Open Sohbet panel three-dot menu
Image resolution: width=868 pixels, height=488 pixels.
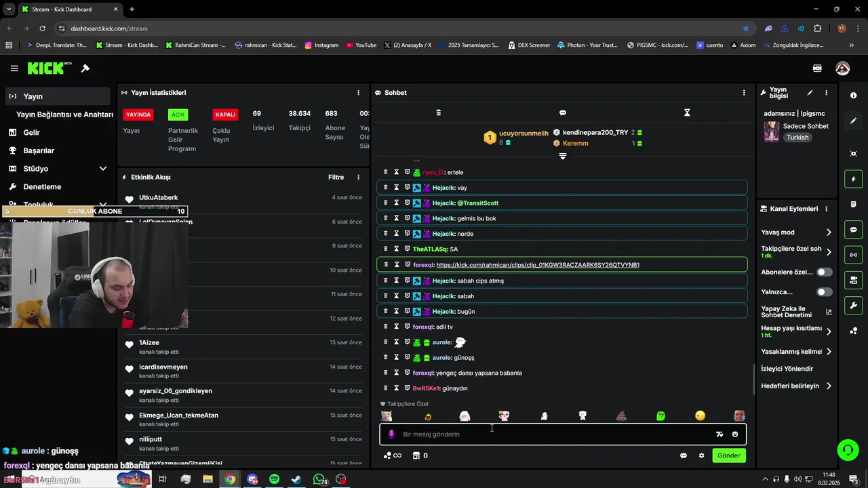[744, 93]
